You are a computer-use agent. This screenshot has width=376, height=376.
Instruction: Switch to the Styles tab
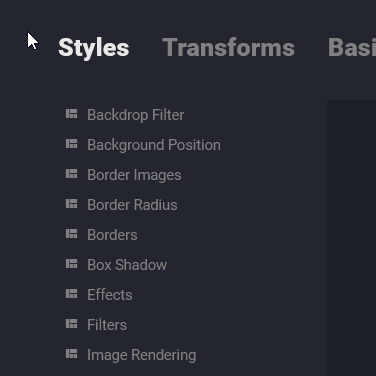click(x=94, y=48)
